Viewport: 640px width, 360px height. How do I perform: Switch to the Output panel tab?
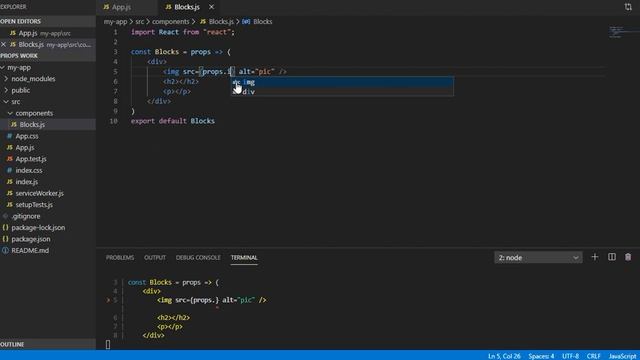pos(155,258)
